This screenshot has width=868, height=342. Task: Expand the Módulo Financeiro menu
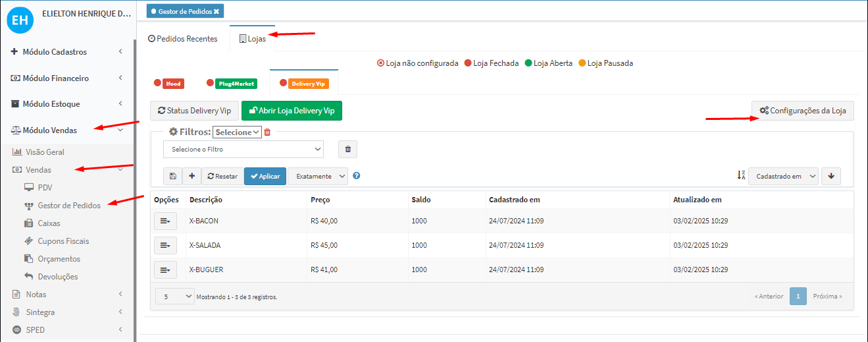(x=66, y=78)
